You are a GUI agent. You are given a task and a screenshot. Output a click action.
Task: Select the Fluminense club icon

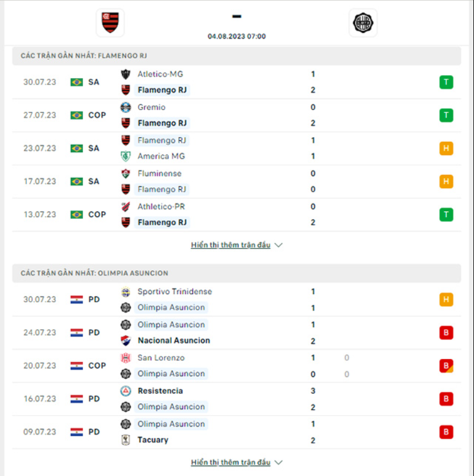coord(124,173)
